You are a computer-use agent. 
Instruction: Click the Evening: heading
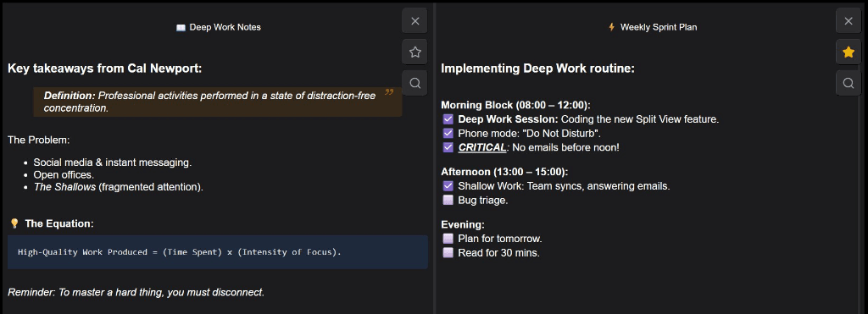tap(463, 224)
